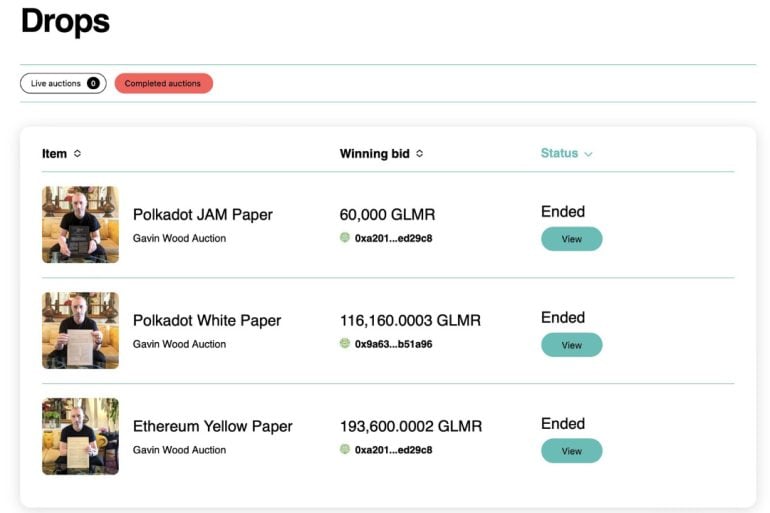Click the 60,000 GLMR bidder avatar icon
770x513 pixels.
click(345, 238)
